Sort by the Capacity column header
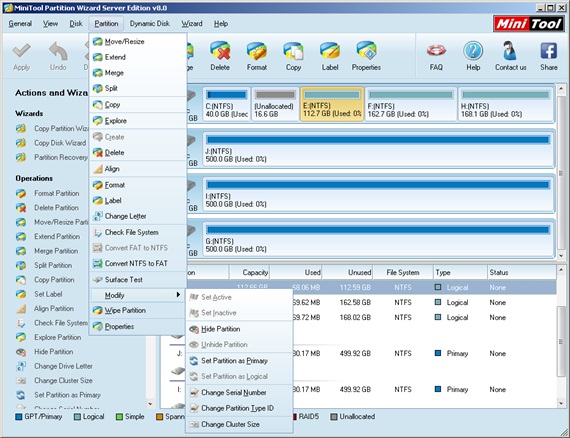 pos(249,273)
